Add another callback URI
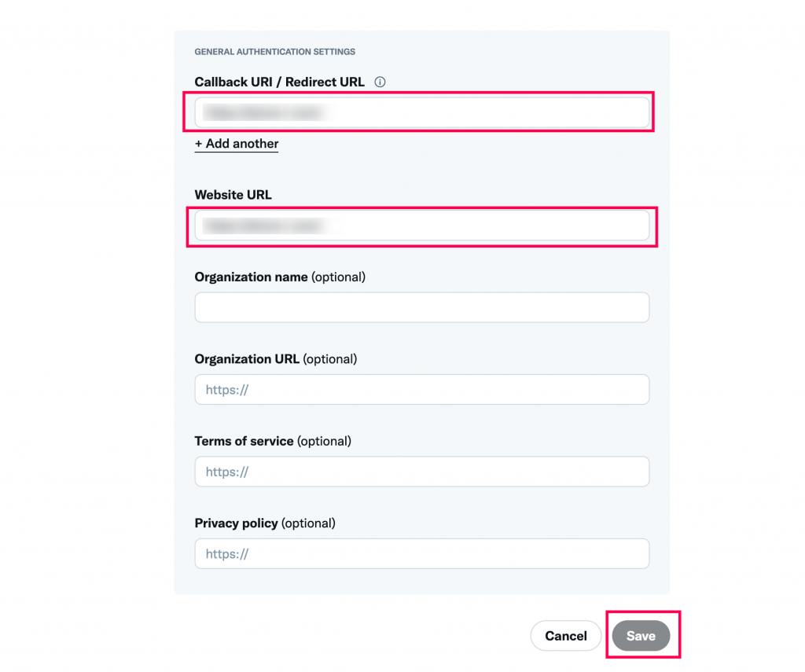 pos(237,144)
